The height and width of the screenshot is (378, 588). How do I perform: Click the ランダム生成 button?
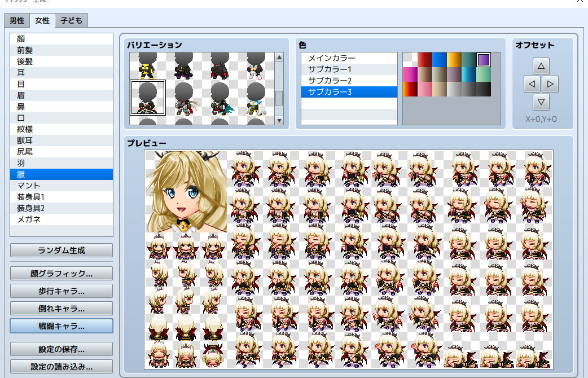(x=61, y=250)
